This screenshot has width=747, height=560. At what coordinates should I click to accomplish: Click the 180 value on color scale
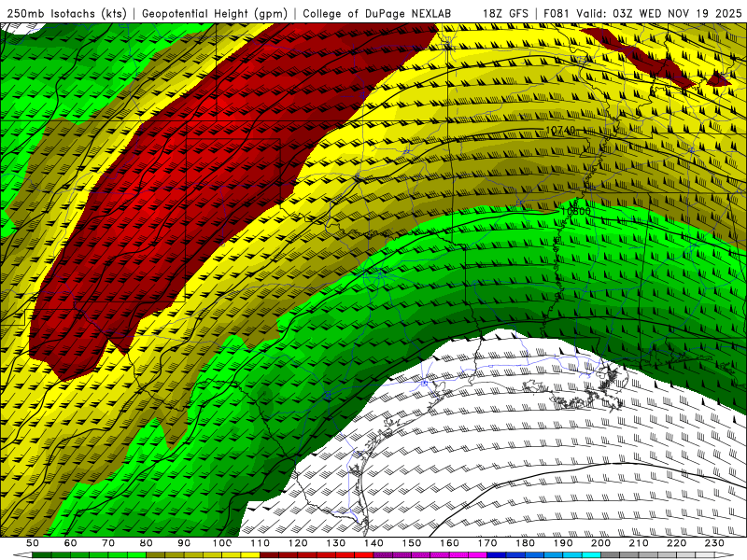point(525,543)
